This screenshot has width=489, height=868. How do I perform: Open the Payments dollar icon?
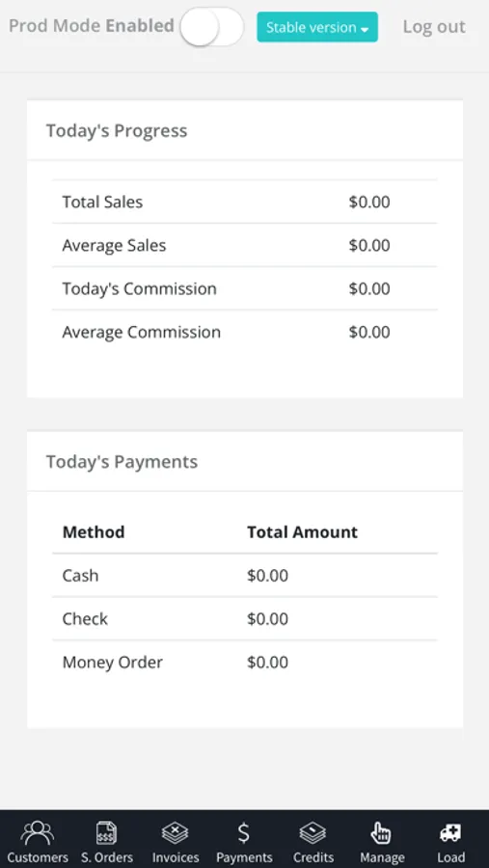[x=244, y=832]
